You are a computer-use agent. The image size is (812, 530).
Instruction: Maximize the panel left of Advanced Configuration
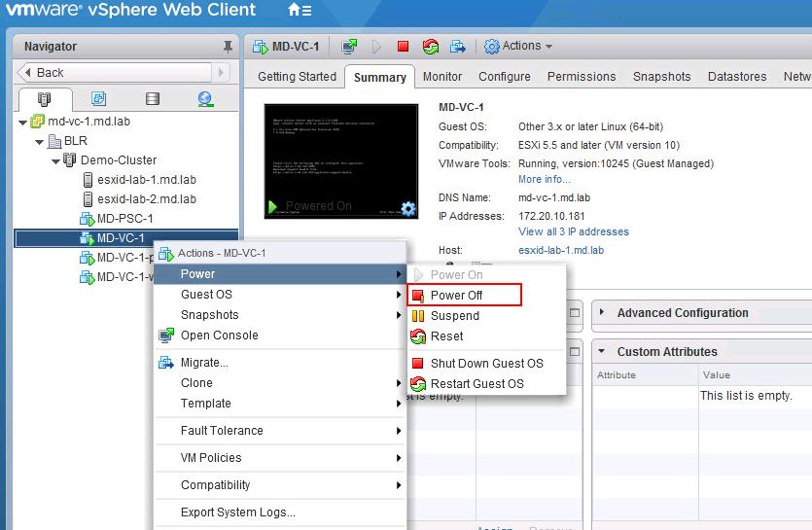click(x=575, y=313)
